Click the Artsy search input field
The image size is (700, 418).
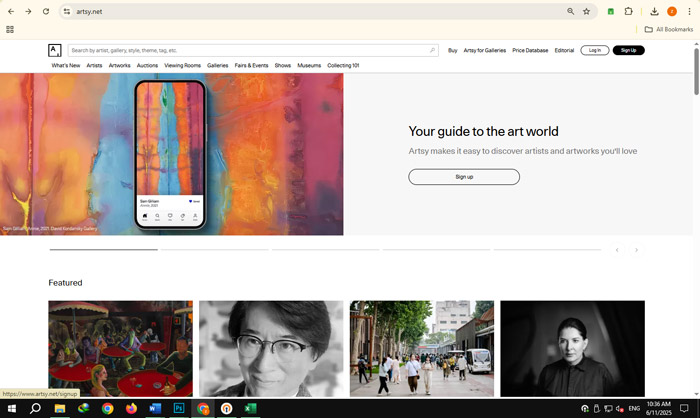[x=250, y=50]
